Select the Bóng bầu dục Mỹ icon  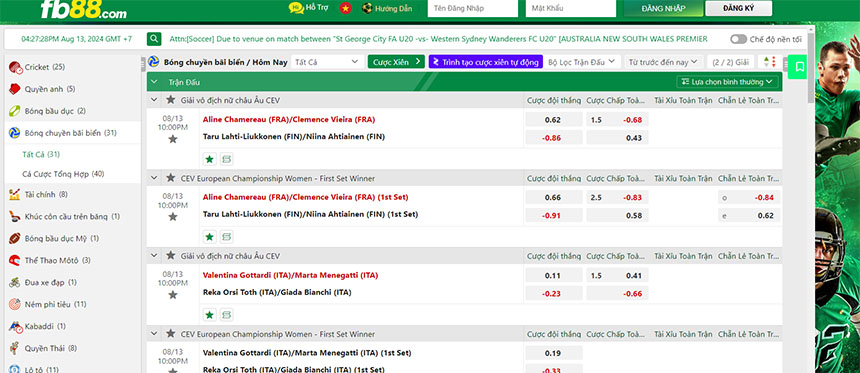pyautogui.click(x=15, y=238)
